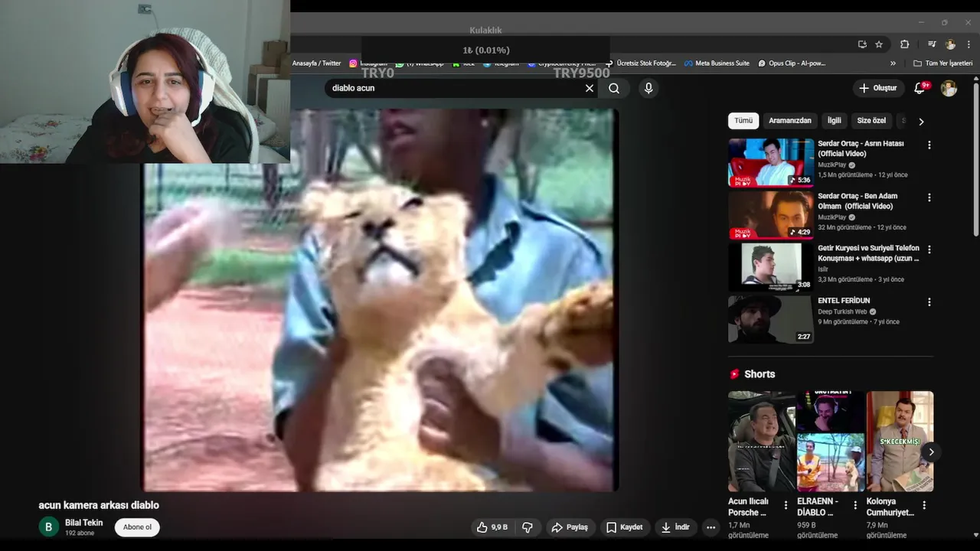The width and height of the screenshot is (980, 551).
Task: Click the MuzikPlay channel under Asrın Hatası
Action: 831,165
